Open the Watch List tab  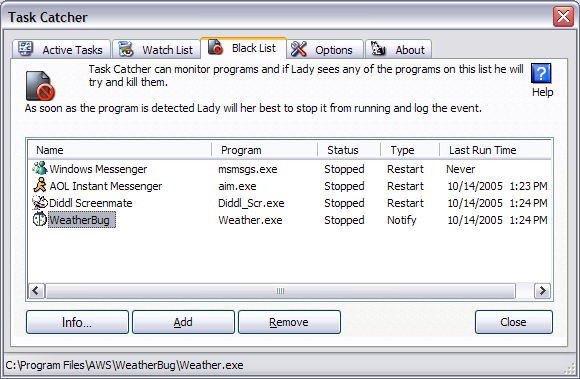156,49
